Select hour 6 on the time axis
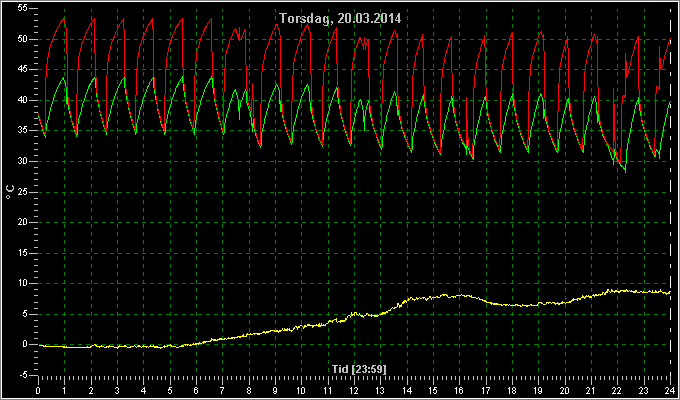Screen dimensions: 680x400 point(196,389)
